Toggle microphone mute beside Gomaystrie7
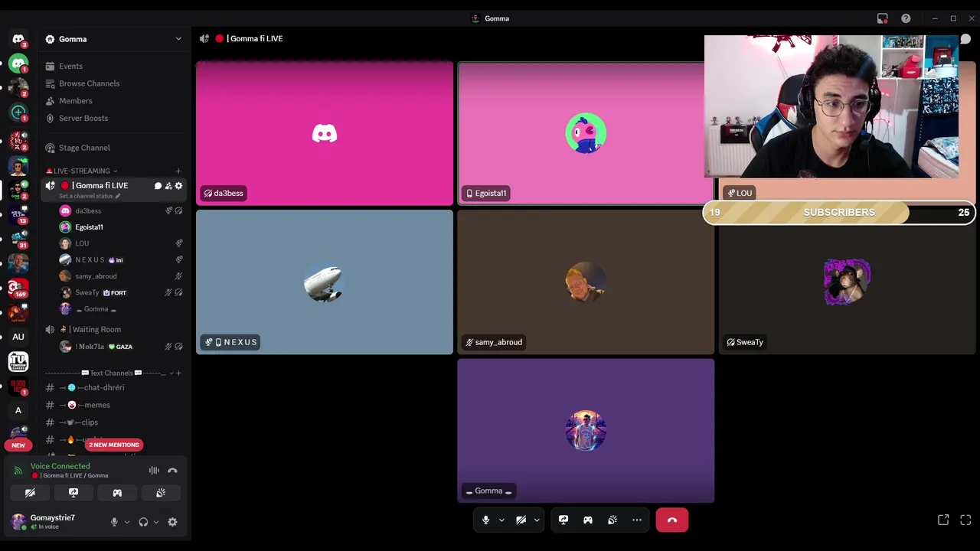 coord(114,522)
